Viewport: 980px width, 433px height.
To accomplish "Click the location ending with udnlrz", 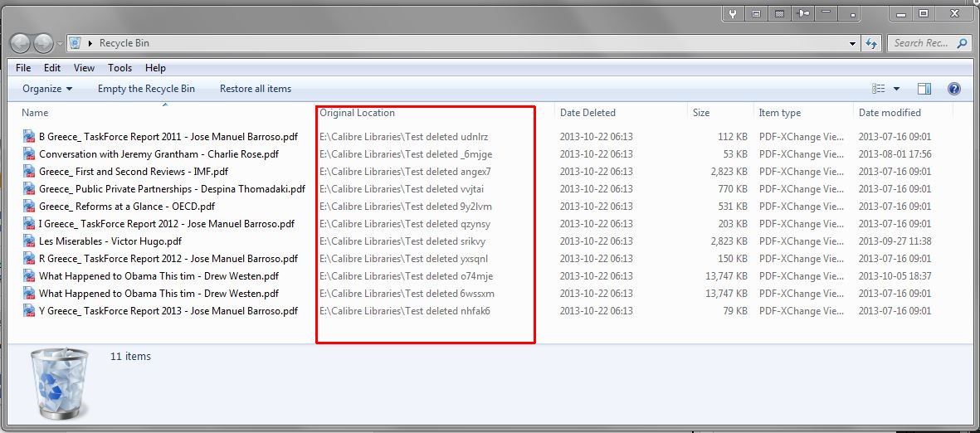I will 404,136.
